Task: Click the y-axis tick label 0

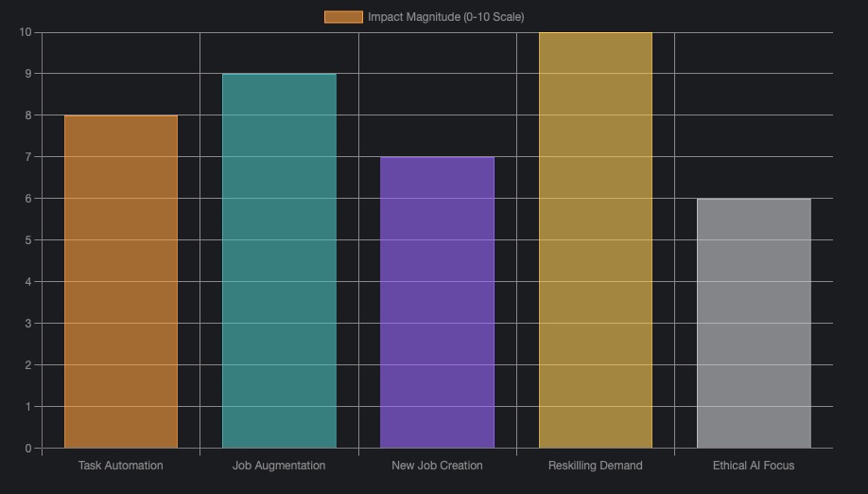Action: pos(27,449)
